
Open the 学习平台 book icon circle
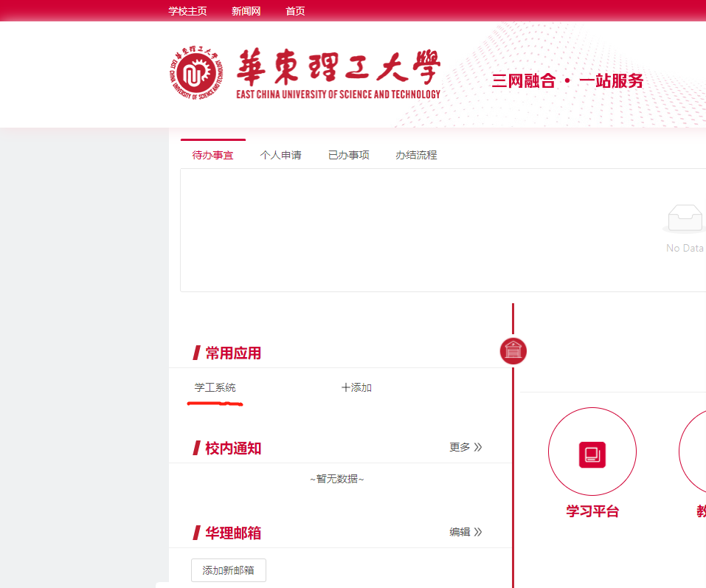592,453
